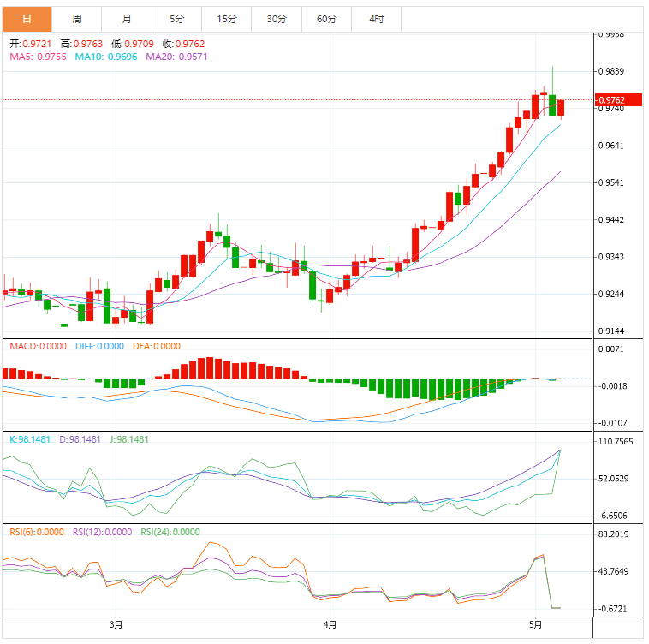649x644 pixels.
Task: Click the red 0.9762 current price tag
Action: pos(611,100)
